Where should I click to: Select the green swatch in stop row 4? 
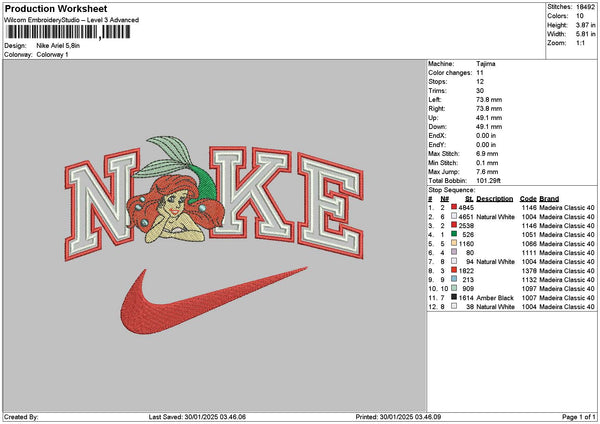click(x=454, y=234)
